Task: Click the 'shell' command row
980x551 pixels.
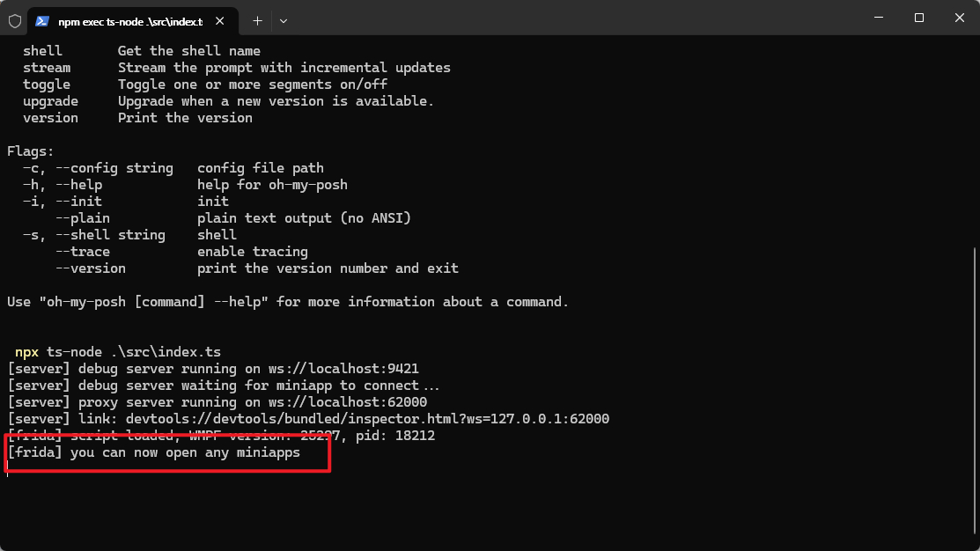Action: pyautogui.click(x=142, y=51)
